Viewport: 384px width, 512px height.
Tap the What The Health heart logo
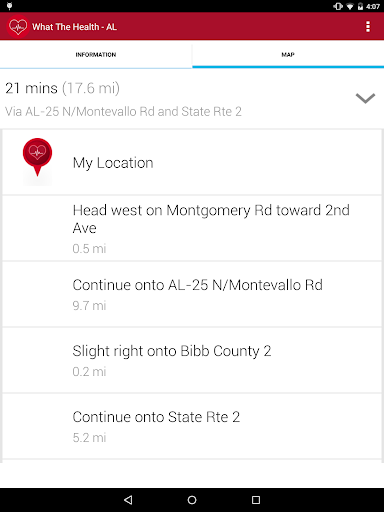click(18, 26)
